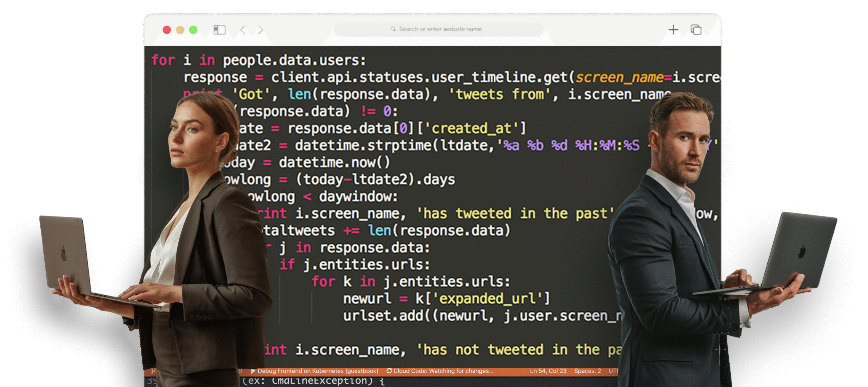Show the tab overview icon

click(696, 30)
